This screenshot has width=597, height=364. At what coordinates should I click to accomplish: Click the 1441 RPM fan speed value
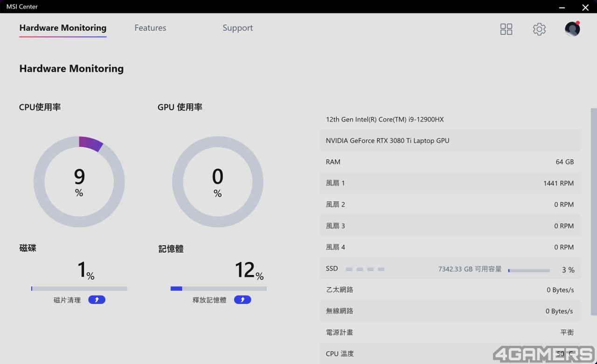click(558, 183)
